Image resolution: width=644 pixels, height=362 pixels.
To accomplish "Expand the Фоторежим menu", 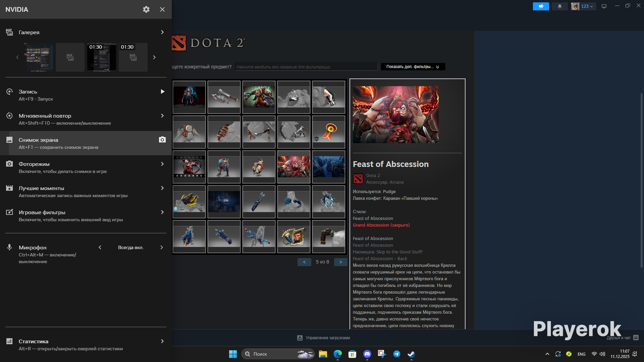I will click(162, 164).
